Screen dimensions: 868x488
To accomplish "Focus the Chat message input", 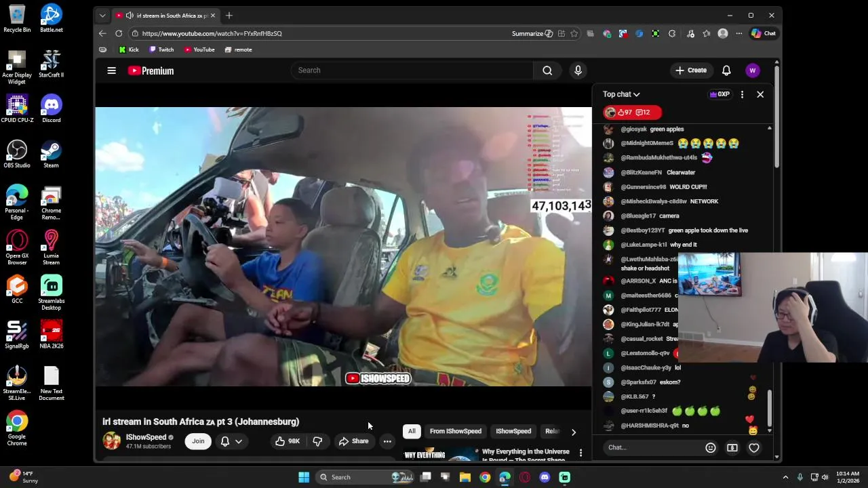I will tap(652, 447).
